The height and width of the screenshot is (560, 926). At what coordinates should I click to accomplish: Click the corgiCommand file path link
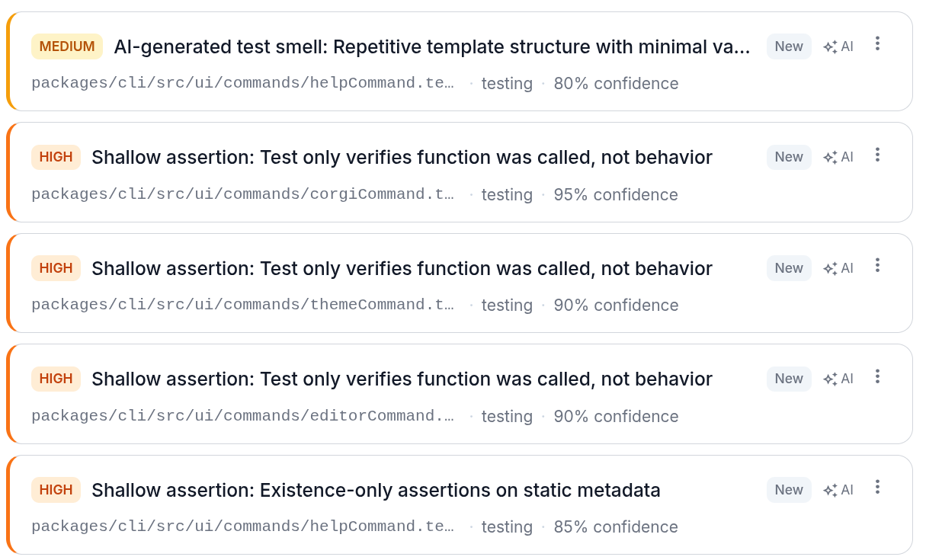(x=244, y=194)
